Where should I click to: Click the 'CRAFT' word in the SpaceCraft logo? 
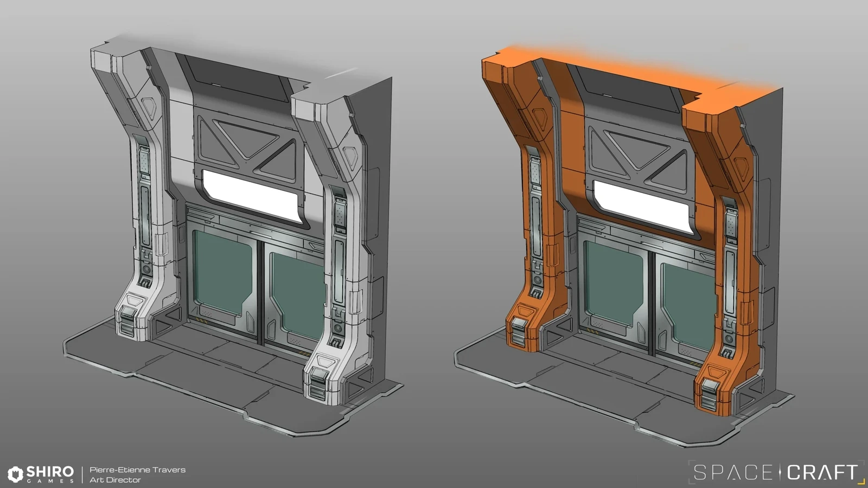[x=821, y=473]
